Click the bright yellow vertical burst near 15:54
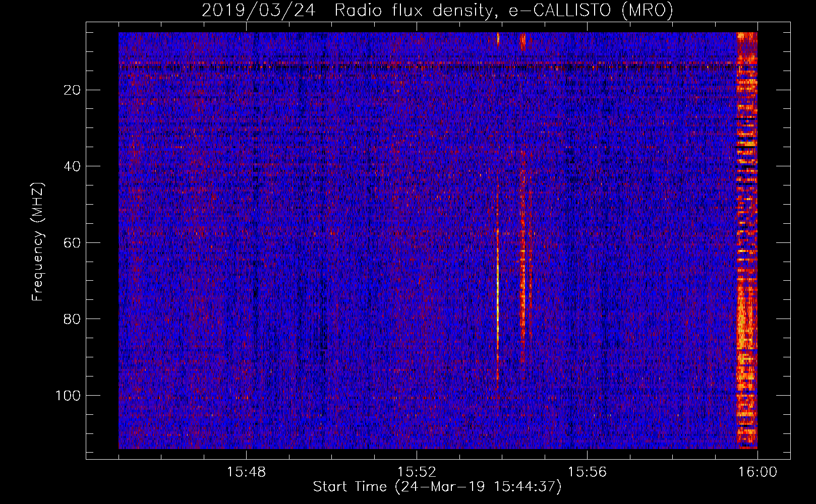The width and height of the screenshot is (816, 504). [x=498, y=302]
